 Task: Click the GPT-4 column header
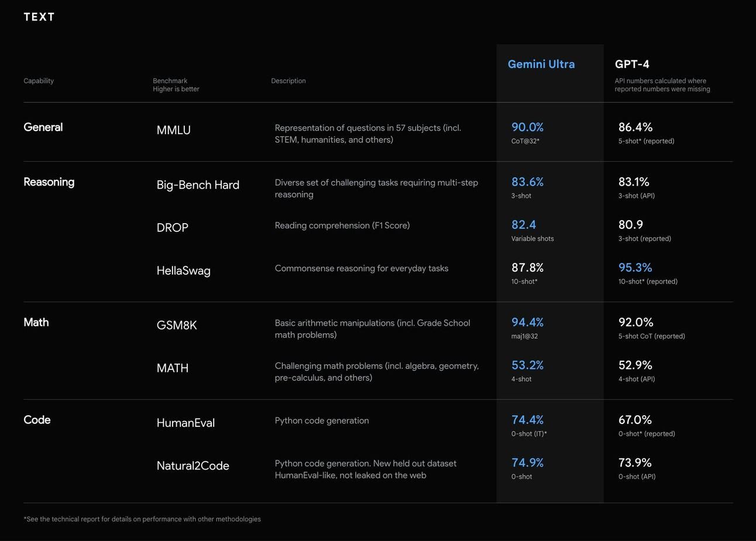coord(632,64)
